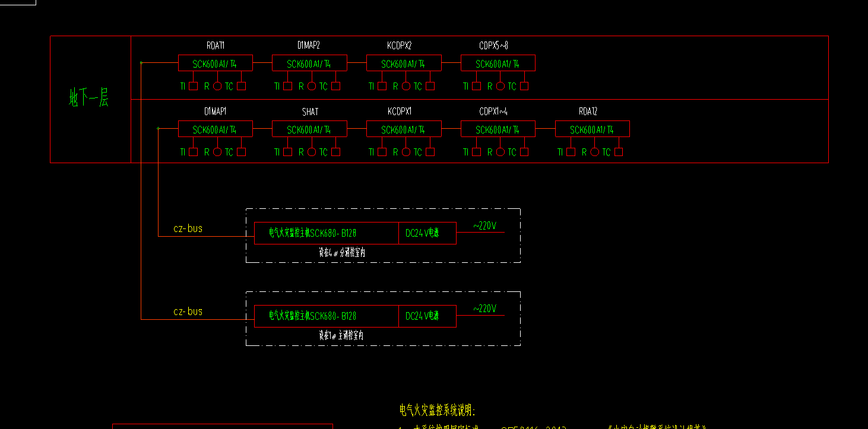Select the TI square symbol below RDAT2 module
This screenshot has height=429, width=868.
tap(571, 152)
